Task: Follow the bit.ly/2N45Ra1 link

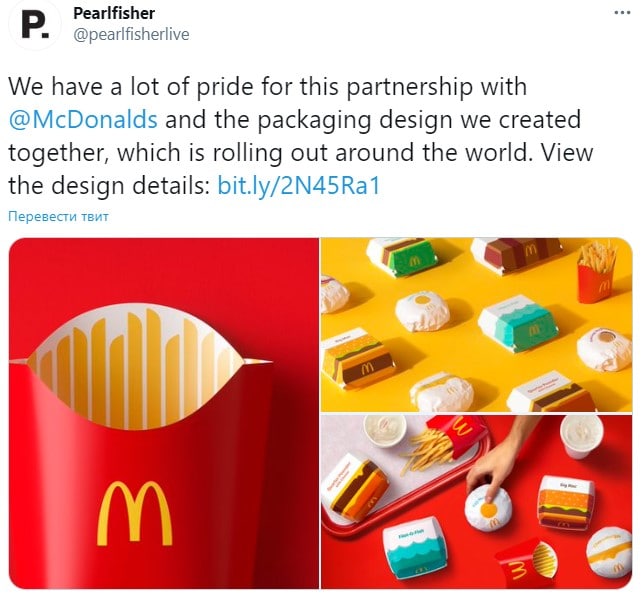Action: pyautogui.click(x=299, y=185)
